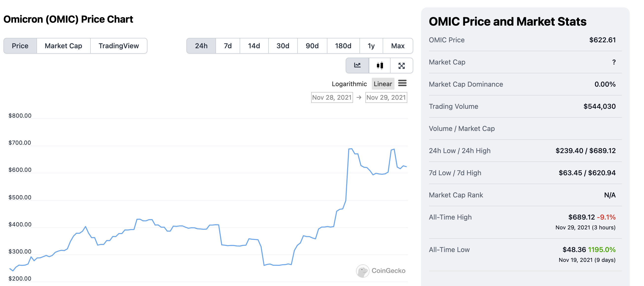Switch to the Market Cap tab
Image resolution: width=644 pixels, height=286 pixels.
(x=63, y=46)
